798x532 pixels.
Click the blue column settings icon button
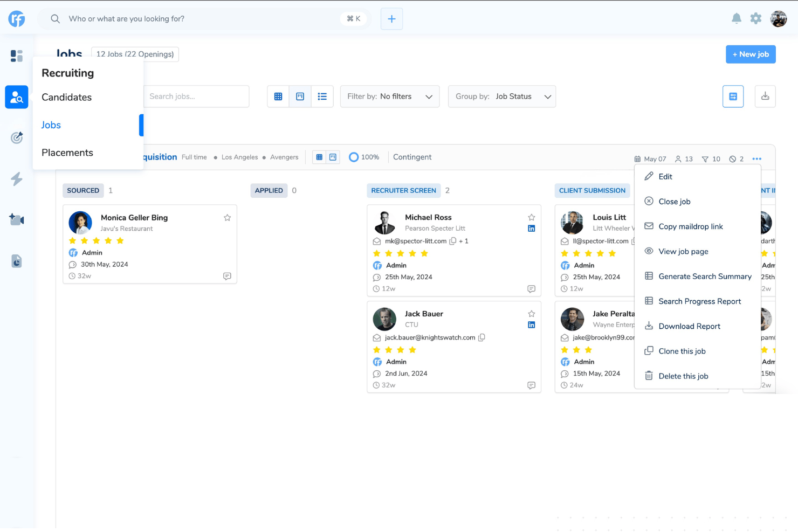733,96
